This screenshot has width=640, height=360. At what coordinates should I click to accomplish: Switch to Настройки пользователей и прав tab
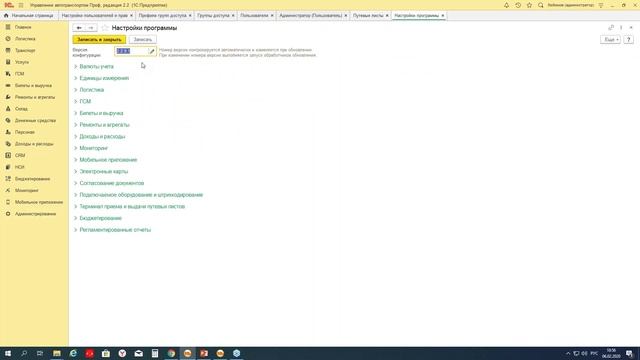point(95,16)
